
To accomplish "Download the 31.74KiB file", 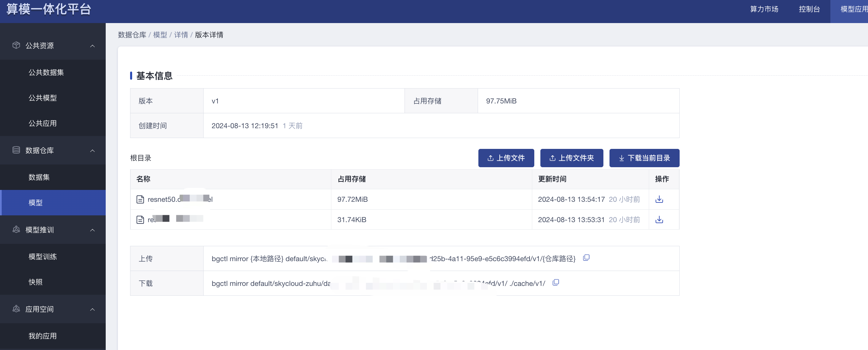I will 659,220.
